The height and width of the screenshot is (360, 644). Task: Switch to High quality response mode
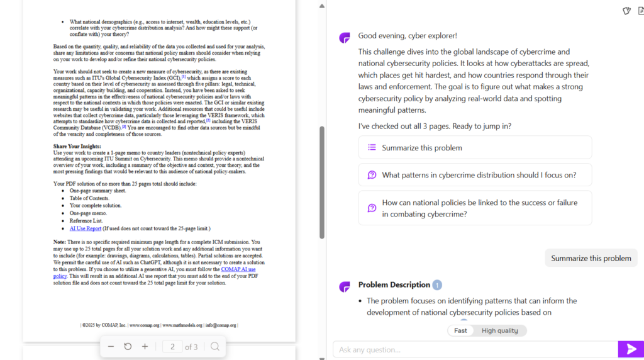click(x=500, y=330)
